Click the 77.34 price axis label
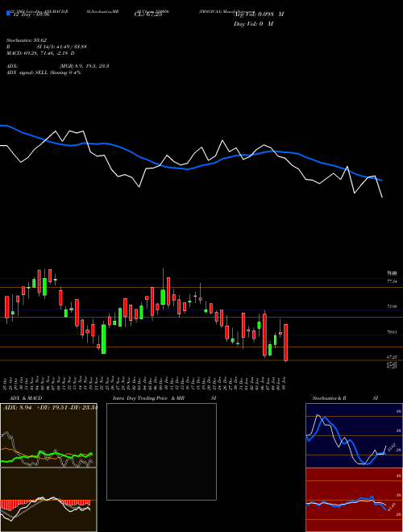Viewport: 403px width, 532px height. tap(393, 281)
